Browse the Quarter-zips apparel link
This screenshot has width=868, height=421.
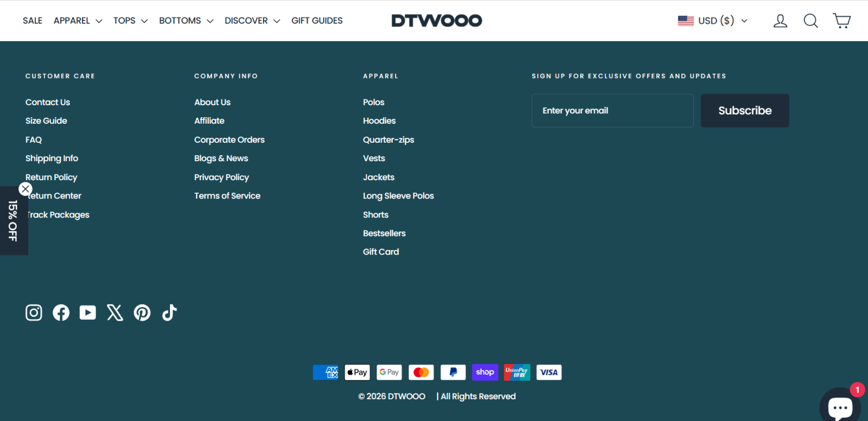tap(388, 139)
